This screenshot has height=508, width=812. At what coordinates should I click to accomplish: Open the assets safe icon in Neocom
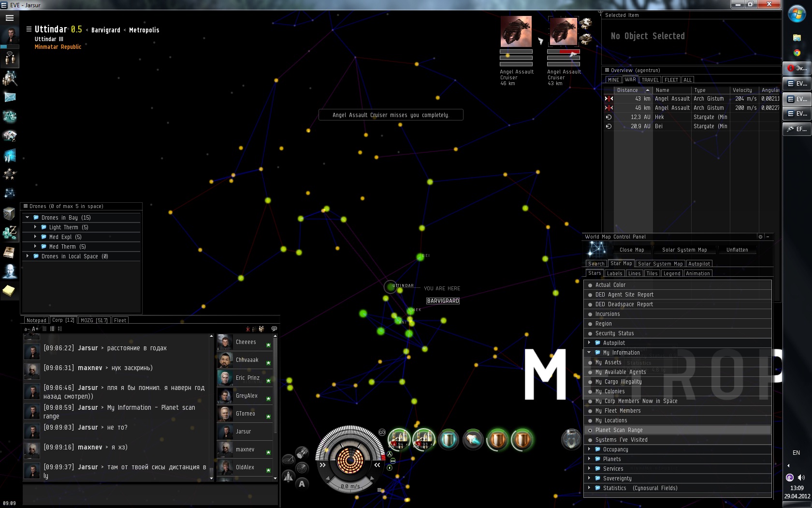10,213
